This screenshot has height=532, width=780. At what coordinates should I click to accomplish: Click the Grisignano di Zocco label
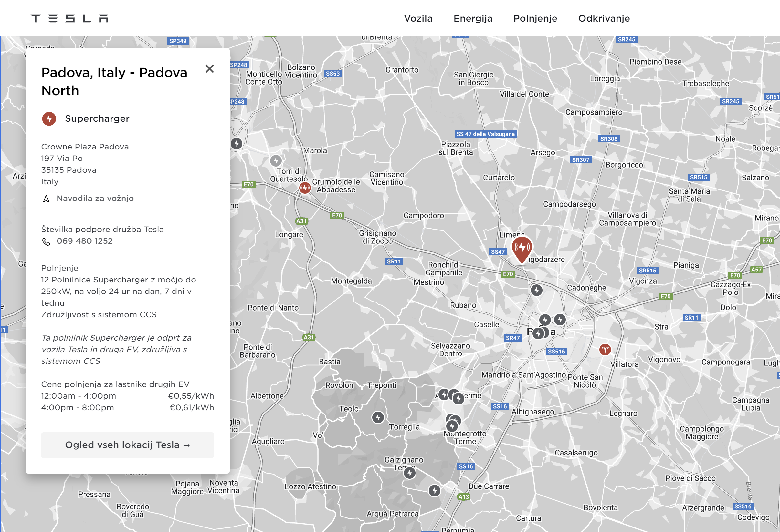(x=378, y=237)
